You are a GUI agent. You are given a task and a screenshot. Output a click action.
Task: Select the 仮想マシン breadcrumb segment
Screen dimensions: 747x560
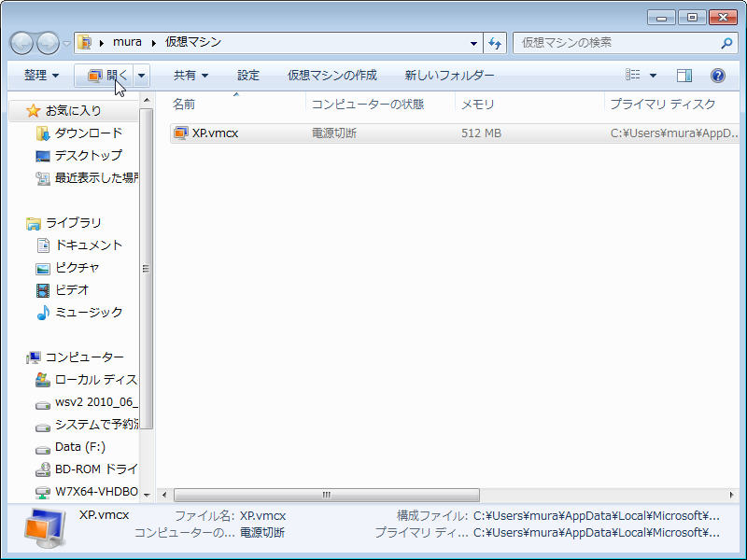193,42
